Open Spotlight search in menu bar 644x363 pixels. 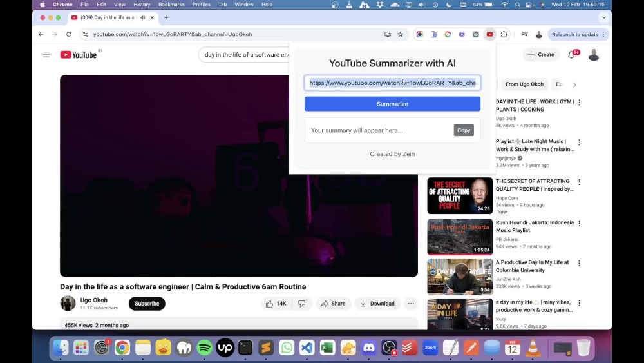coord(518,5)
